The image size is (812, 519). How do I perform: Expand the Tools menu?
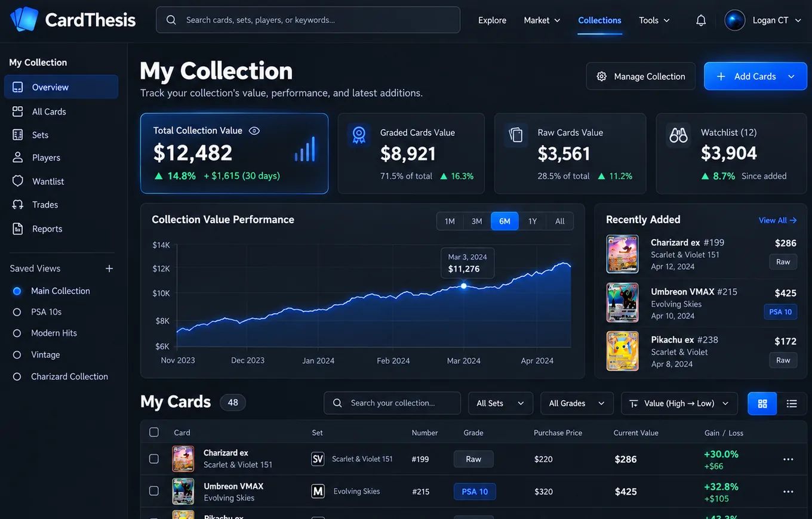(x=654, y=20)
